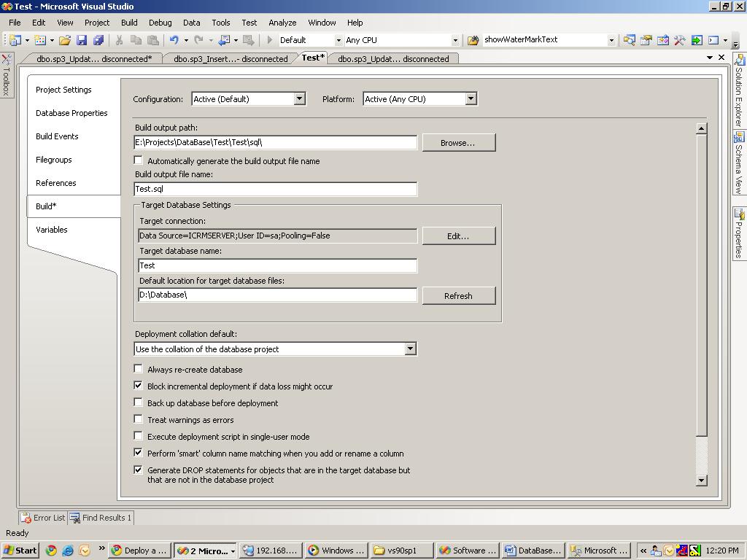Screen dimensions: 747x560
Task: Open the Object Browser toolbar icon
Action: point(662,41)
